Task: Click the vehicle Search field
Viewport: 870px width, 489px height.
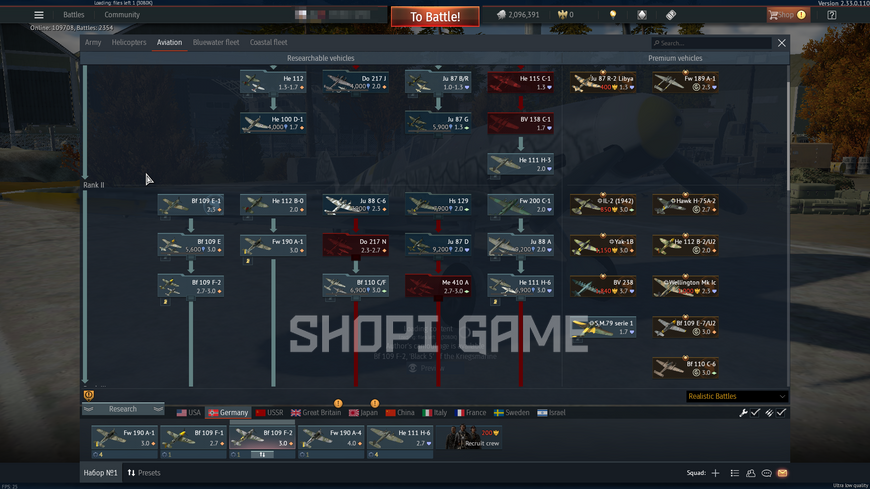Action: point(711,43)
